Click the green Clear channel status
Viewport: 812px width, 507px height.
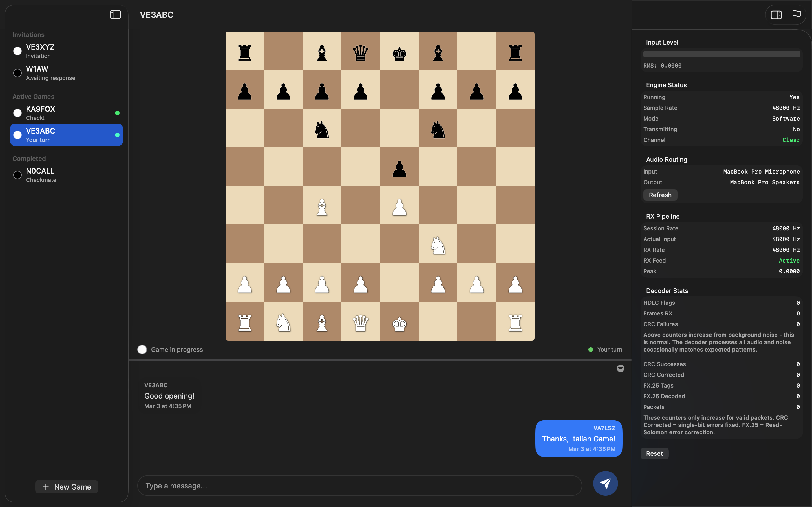click(791, 140)
